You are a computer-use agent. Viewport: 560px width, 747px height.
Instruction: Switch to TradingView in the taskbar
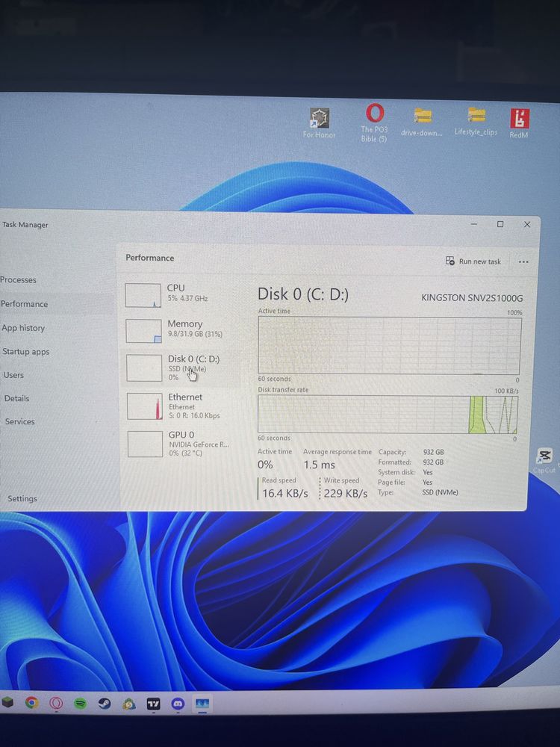153,704
